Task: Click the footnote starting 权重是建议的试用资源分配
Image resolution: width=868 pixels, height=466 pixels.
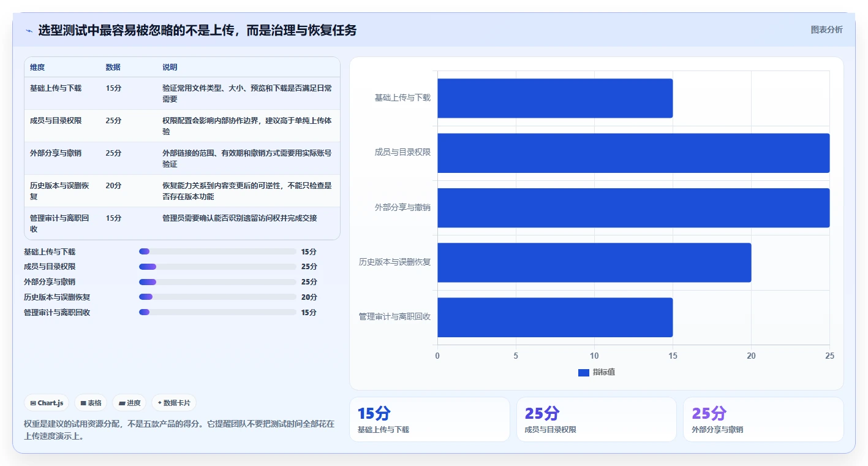Action: pos(179,430)
